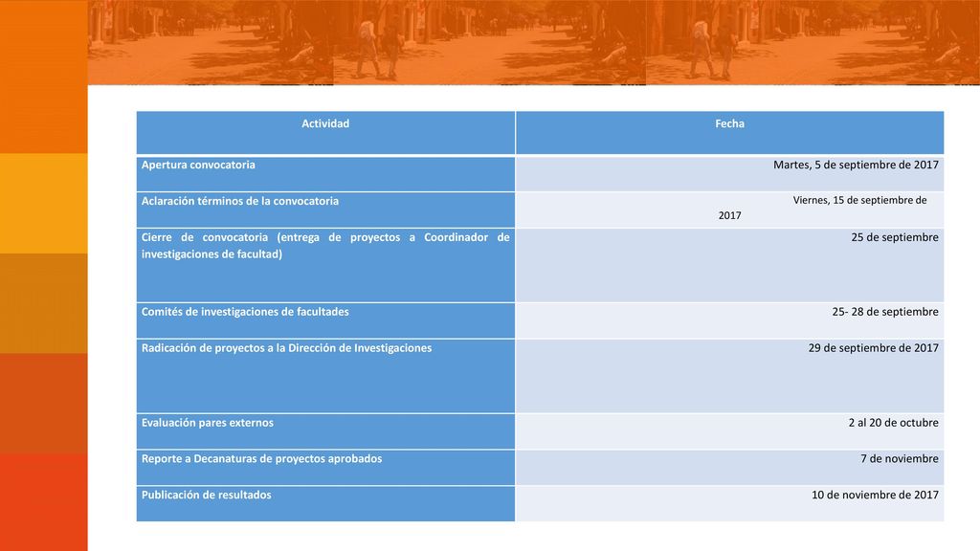Select the 'Apertura convocatoria' cell
This screenshot has height=551, width=980.
(325, 174)
